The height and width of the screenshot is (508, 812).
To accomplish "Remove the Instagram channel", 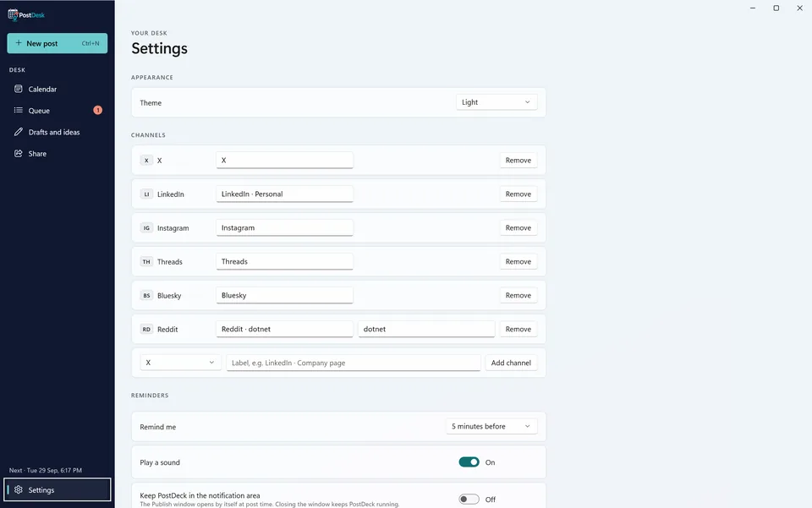I will [x=518, y=227].
